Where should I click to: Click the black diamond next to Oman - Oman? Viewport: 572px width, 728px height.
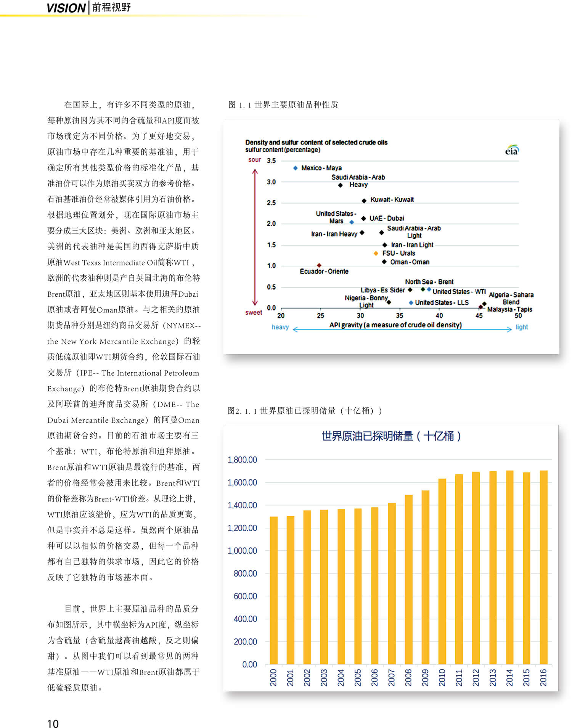(384, 262)
